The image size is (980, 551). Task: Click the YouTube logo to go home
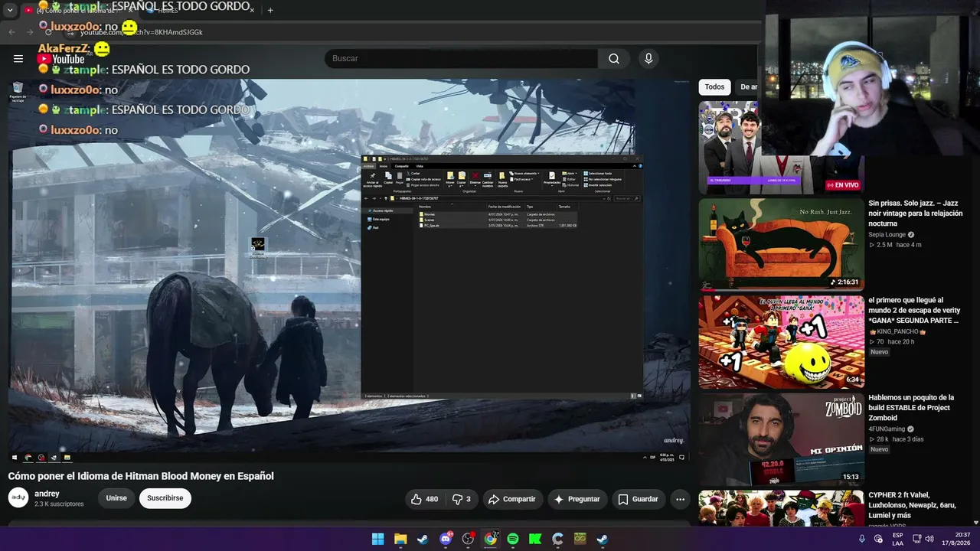click(60, 59)
